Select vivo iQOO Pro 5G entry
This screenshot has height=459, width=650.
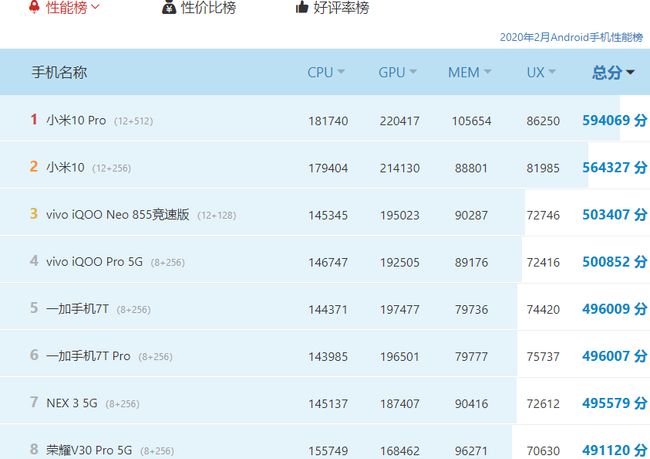(95, 262)
